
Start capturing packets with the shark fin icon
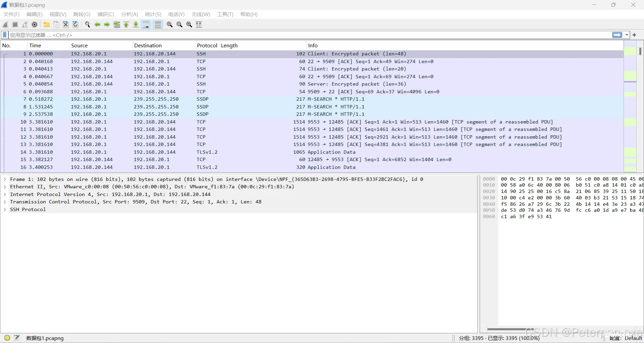click(5, 24)
